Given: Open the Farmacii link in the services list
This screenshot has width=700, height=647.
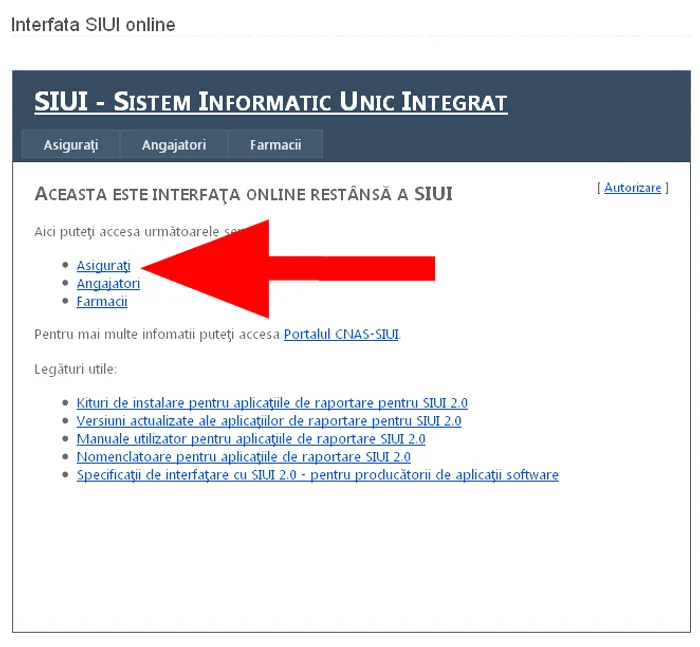Looking at the screenshot, I should click(102, 302).
